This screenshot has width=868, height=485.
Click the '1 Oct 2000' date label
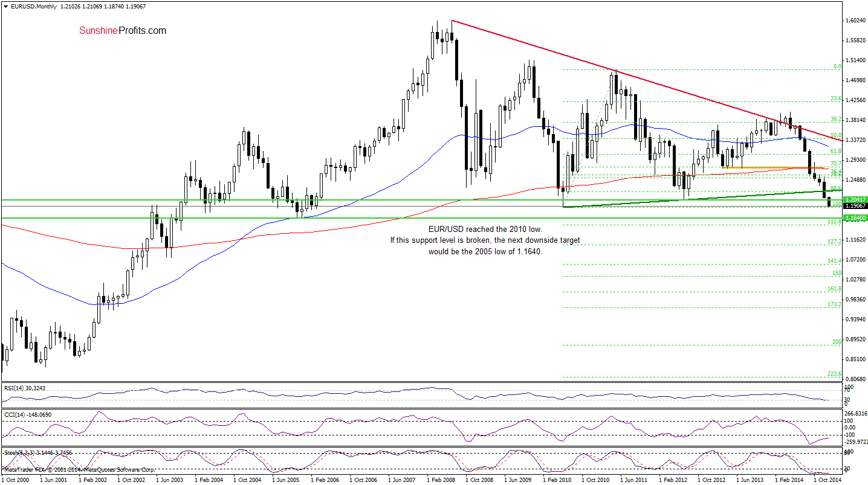(16, 480)
